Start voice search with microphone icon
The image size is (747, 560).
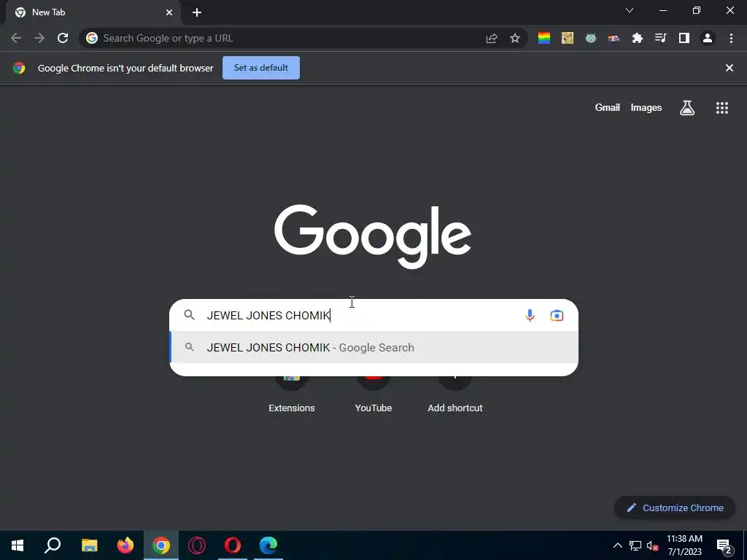click(530, 315)
